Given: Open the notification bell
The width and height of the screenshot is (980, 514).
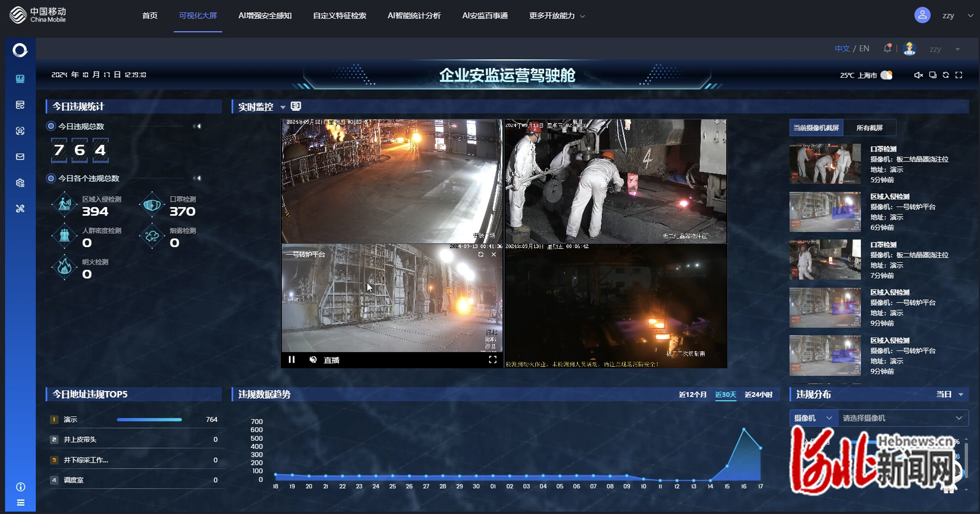Looking at the screenshot, I should tap(887, 48).
